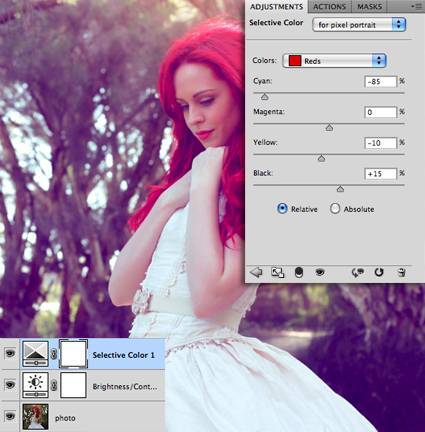Open the Adjustments panel flyout menu

416,6
